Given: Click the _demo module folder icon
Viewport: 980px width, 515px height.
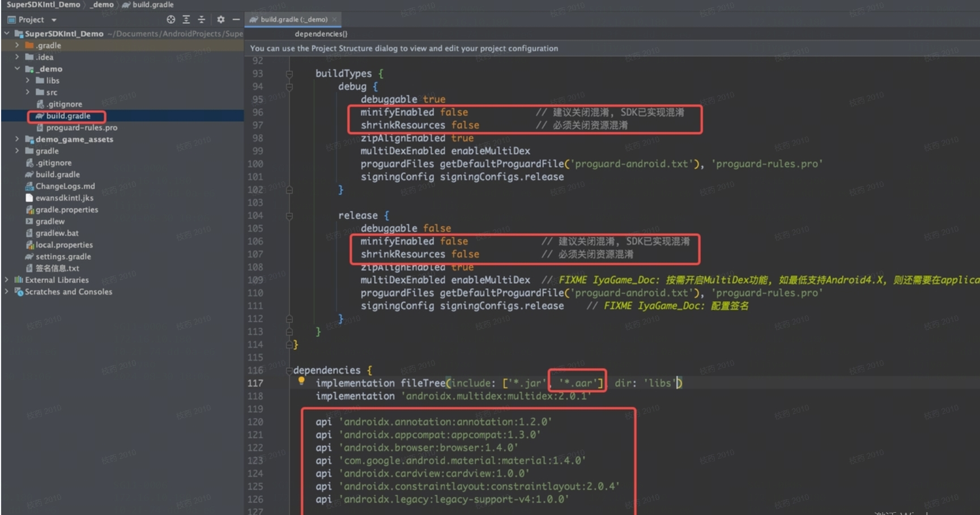Looking at the screenshot, I should click(29, 68).
